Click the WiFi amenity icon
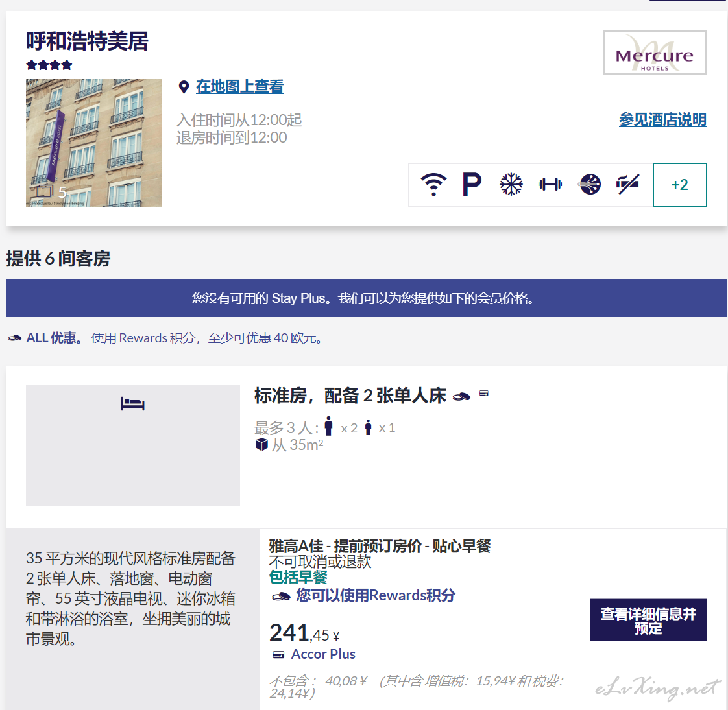Image resolution: width=728 pixels, height=710 pixels. (433, 185)
